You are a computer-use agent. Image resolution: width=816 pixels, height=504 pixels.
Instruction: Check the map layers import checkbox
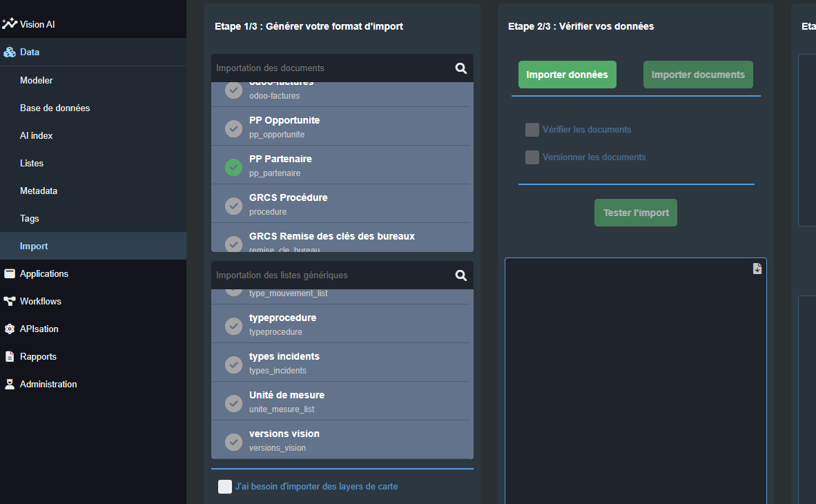click(225, 487)
